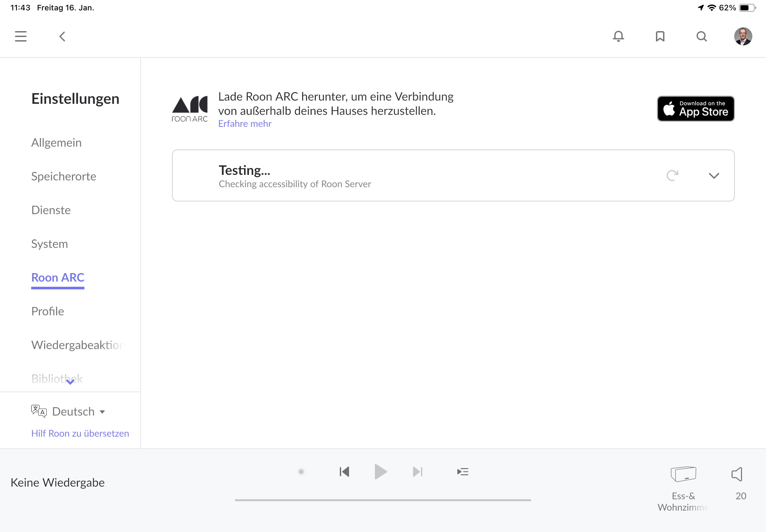Retry the Roon ARC accessibility test
This screenshot has width=766, height=532.
pyautogui.click(x=672, y=175)
